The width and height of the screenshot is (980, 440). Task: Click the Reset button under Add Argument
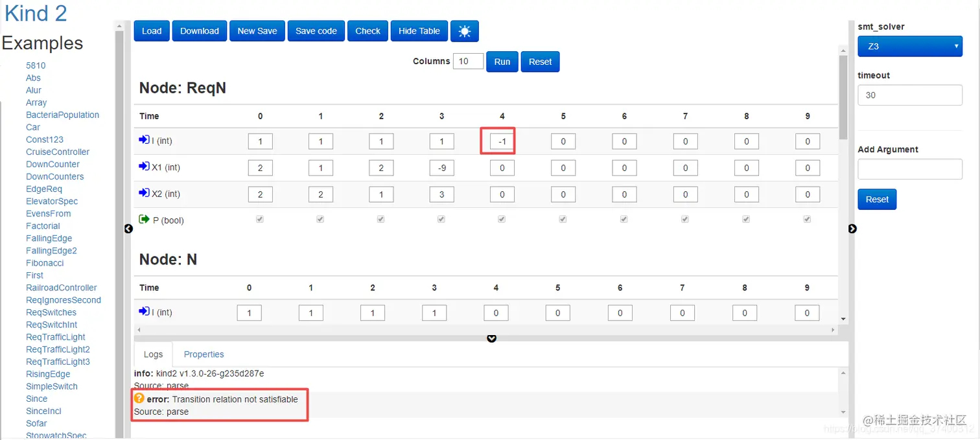click(877, 200)
